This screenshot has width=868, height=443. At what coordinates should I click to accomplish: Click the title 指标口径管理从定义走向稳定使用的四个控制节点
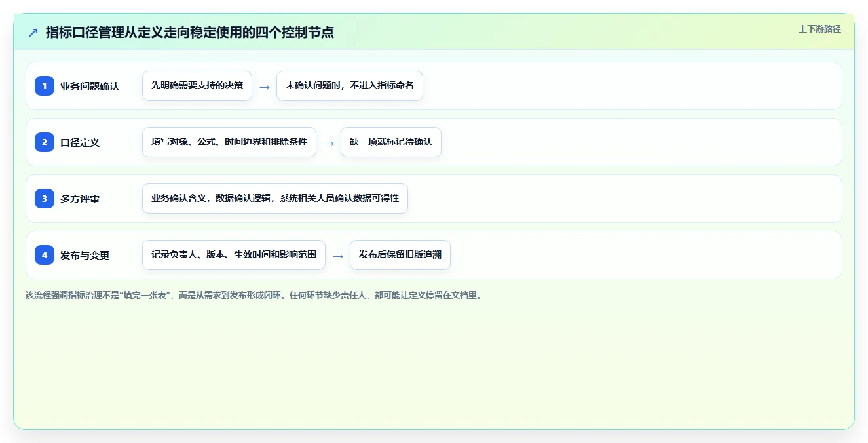[x=190, y=32]
